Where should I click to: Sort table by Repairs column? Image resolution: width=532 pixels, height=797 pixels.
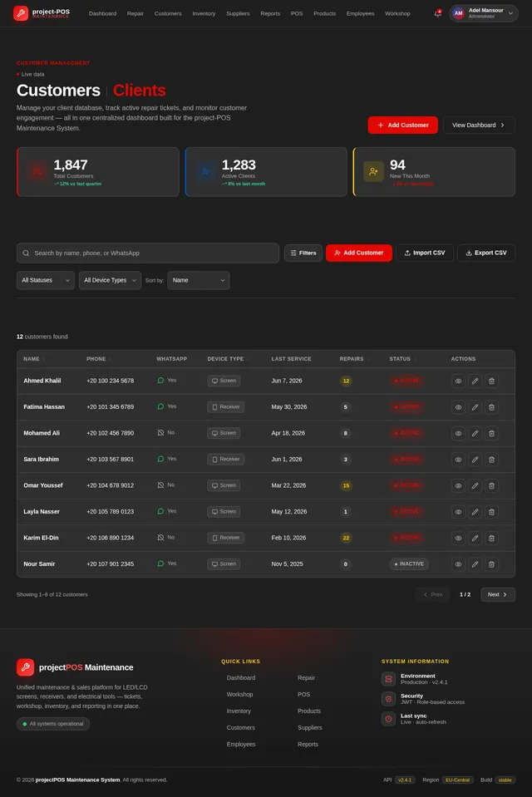(354, 359)
